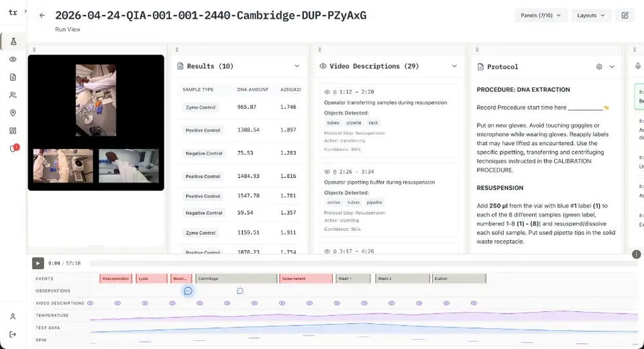This screenshot has height=349, width=644.
Task: Open the document icon in left sidebar
Action: (x=13, y=77)
